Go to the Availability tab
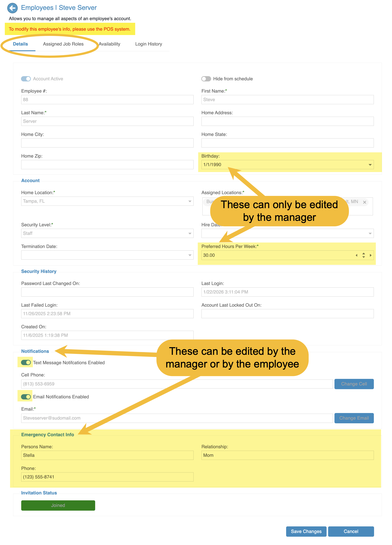Viewport: 392px width, 545px height. click(110, 44)
